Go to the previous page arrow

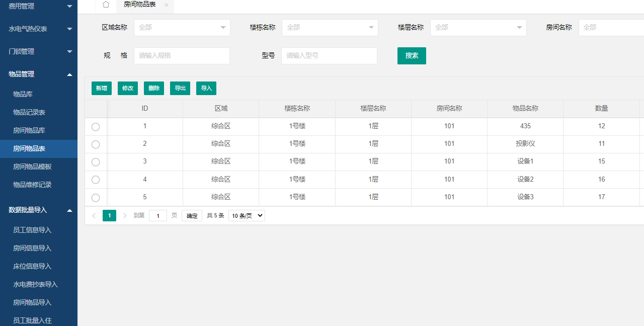(x=94, y=216)
